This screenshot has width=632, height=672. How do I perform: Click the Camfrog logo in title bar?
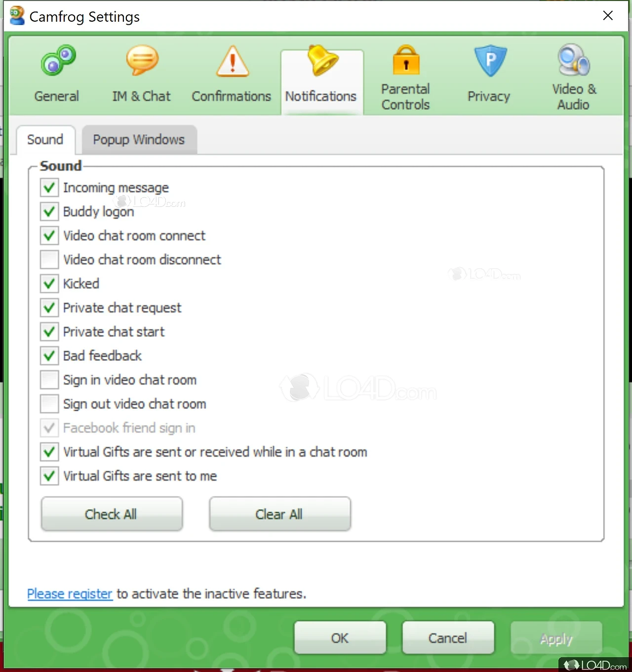pos(17,16)
